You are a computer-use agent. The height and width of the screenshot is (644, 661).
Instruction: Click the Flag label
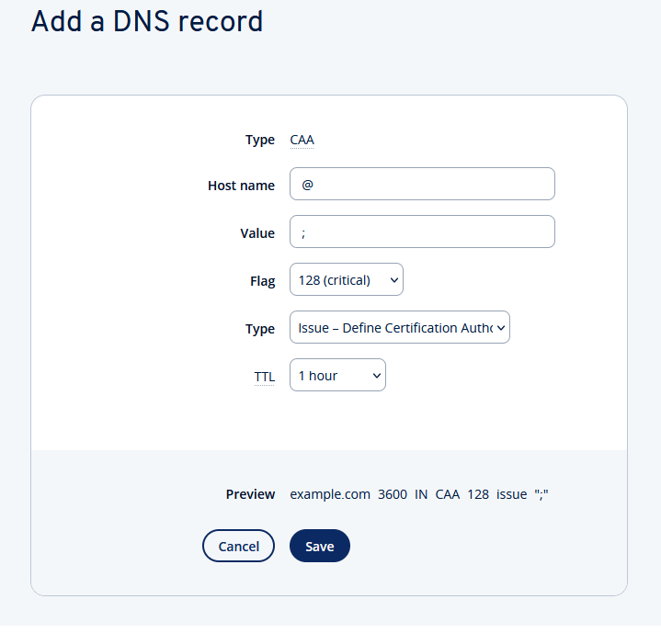pyautogui.click(x=262, y=281)
